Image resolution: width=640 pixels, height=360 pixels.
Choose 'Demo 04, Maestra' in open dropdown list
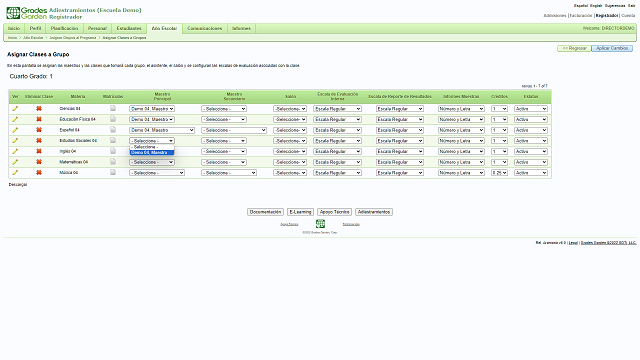(x=152, y=153)
